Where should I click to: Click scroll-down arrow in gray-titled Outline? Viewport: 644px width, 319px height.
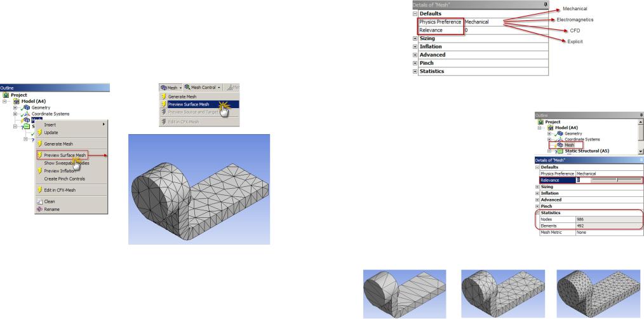tap(641, 151)
